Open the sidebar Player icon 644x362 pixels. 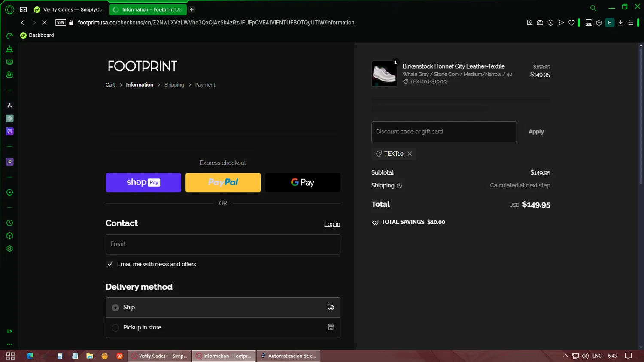click(9, 193)
